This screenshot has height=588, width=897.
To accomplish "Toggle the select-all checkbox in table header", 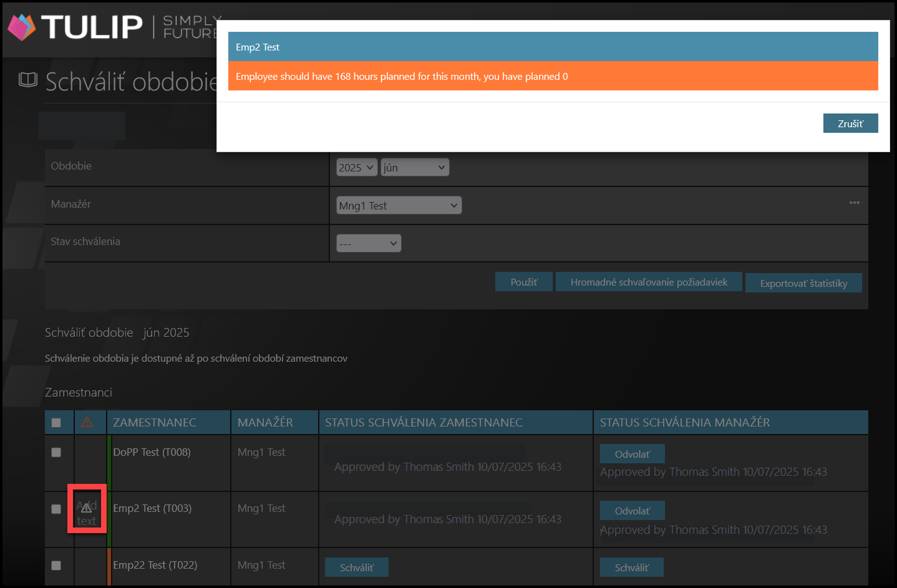I will tap(56, 423).
